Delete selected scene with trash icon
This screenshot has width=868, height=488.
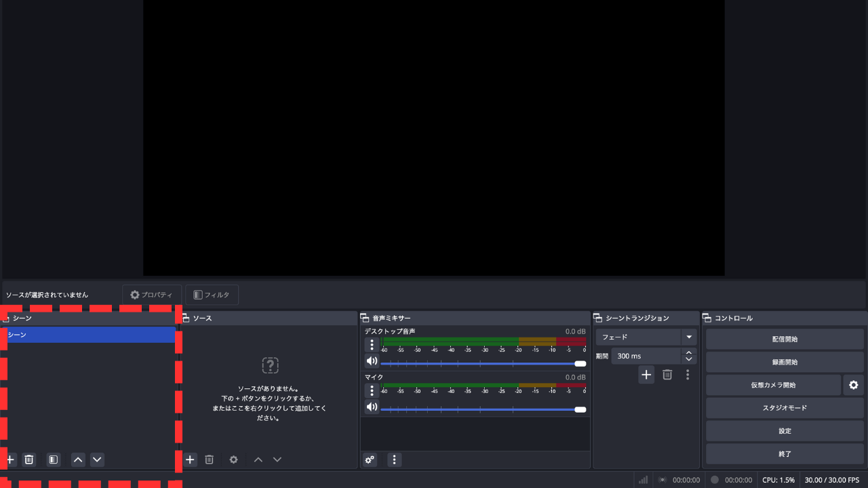[x=29, y=460]
